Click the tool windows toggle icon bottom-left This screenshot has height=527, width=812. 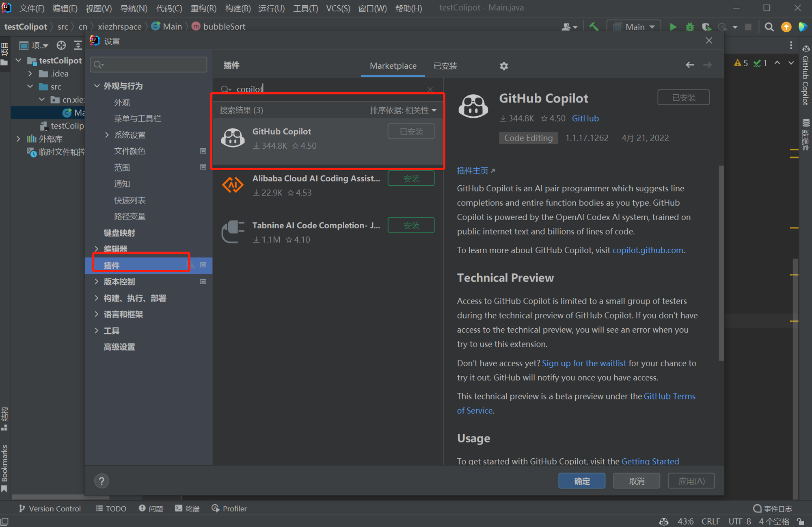(4, 521)
